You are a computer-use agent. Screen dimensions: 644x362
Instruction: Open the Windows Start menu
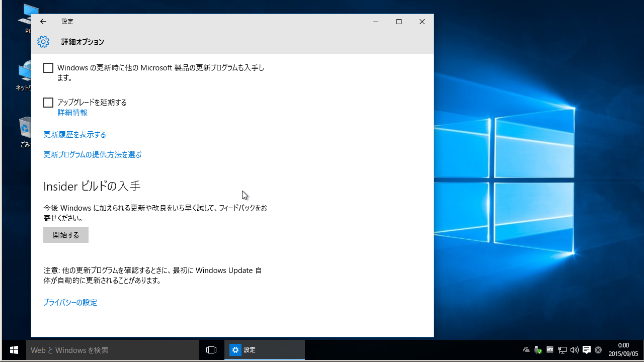pyautogui.click(x=14, y=350)
